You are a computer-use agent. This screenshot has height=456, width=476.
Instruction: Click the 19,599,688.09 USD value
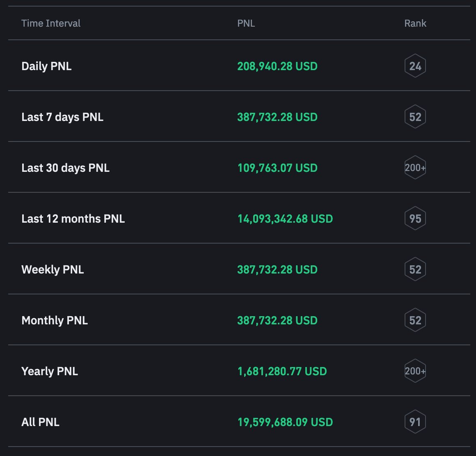click(x=285, y=422)
